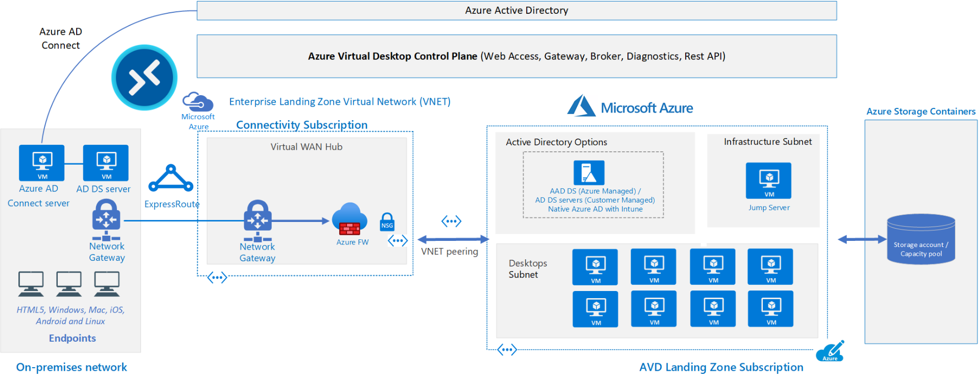The width and height of the screenshot is (980, 380).
Task: Select the NSG lock icon
Action: click(x=387, y=222)
